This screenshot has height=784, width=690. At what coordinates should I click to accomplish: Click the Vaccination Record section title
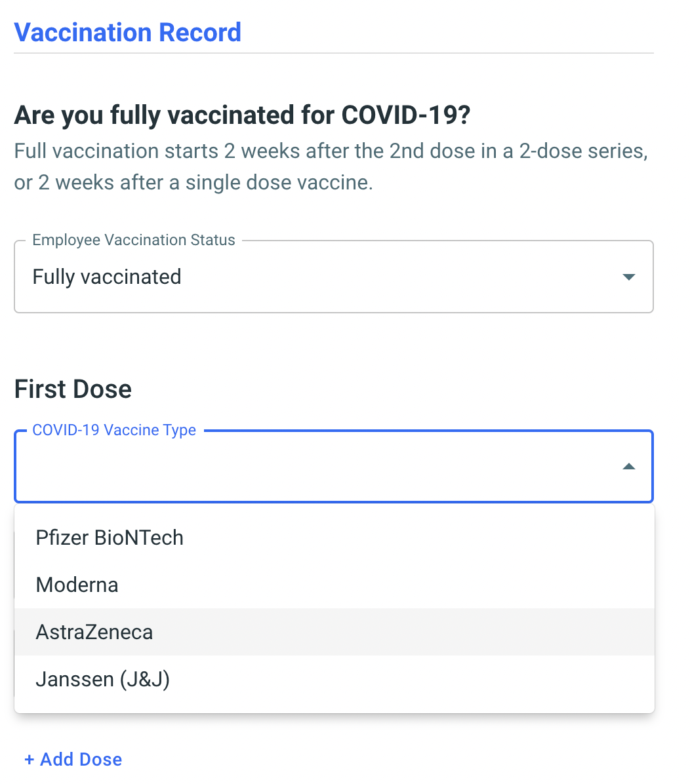[128, 32]
